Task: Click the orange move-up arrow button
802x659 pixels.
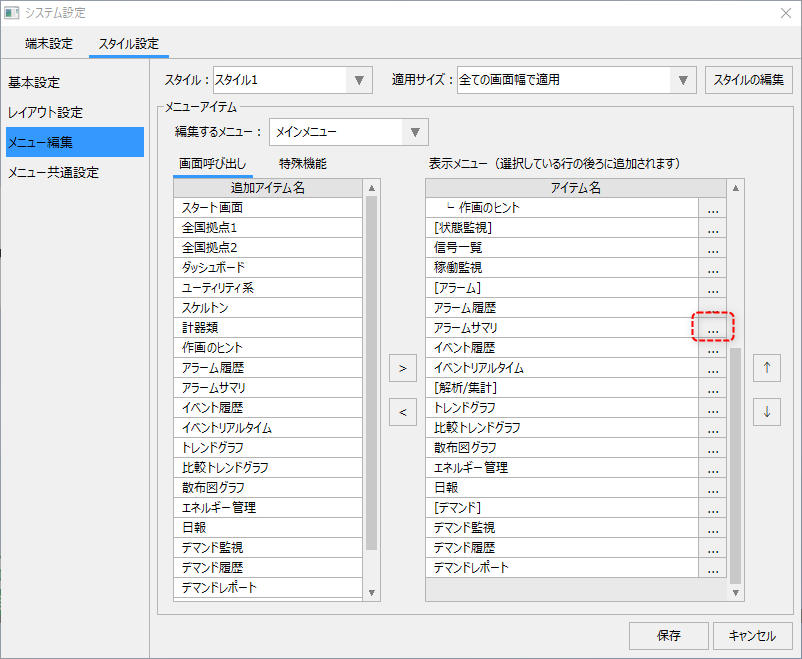Action: coord(767,368)
